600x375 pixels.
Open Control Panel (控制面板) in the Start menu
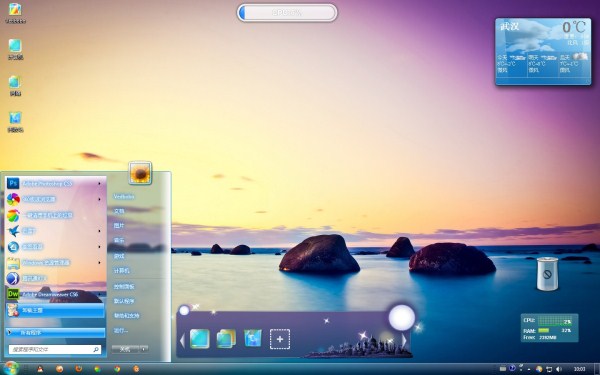[x=124, y=287]
